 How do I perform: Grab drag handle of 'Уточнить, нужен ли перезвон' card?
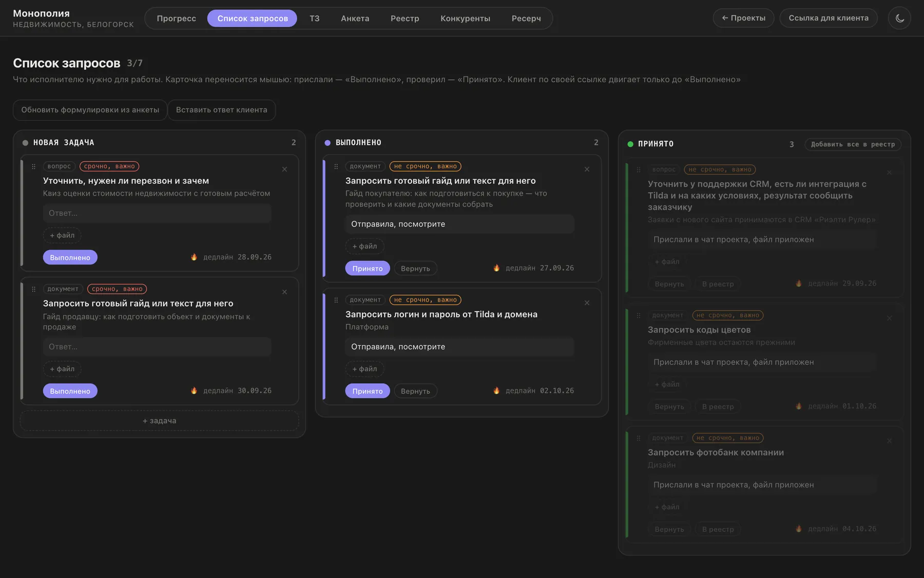pos(33,166)
